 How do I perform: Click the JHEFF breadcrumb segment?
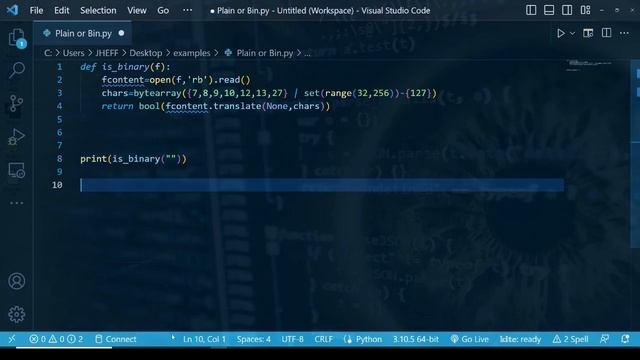click(107, 53)
